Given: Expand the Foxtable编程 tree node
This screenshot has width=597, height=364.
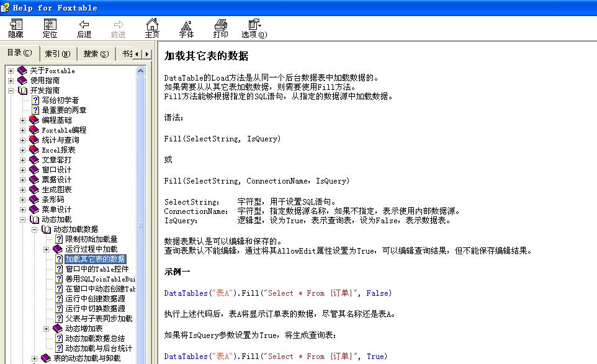Looking at the screenshot, I should click(x=22, y=130).
